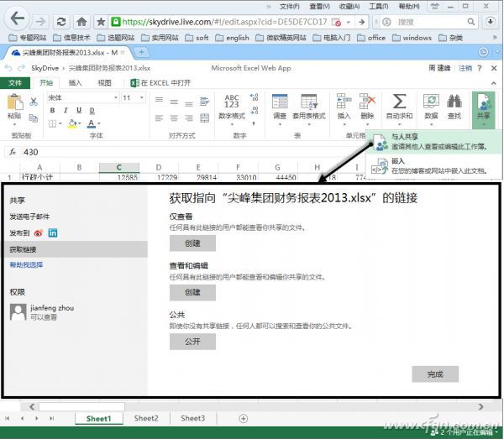Click the Copy icon in clipboard group
The height and width of the screenshot is (439, 504).
(x=34, y=118)
